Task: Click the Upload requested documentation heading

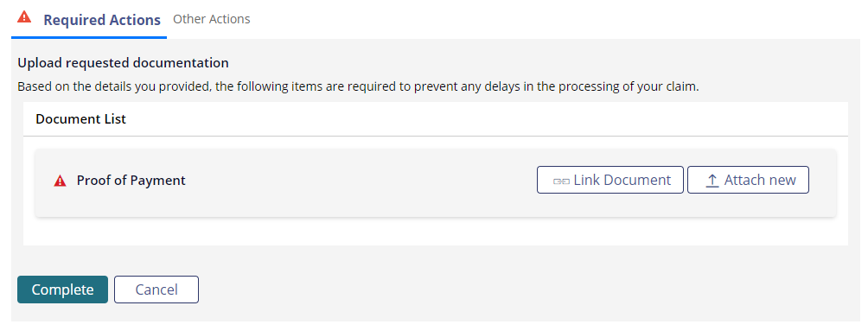Action: 123,63
